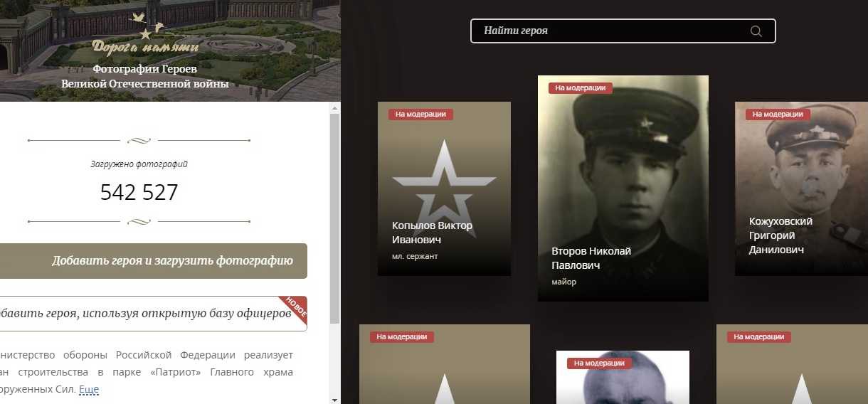This screenshot has width=868, height=404.
Task: Click the star emblem on Копылов card
Action: pyautogui.click(x=445, y=188)
